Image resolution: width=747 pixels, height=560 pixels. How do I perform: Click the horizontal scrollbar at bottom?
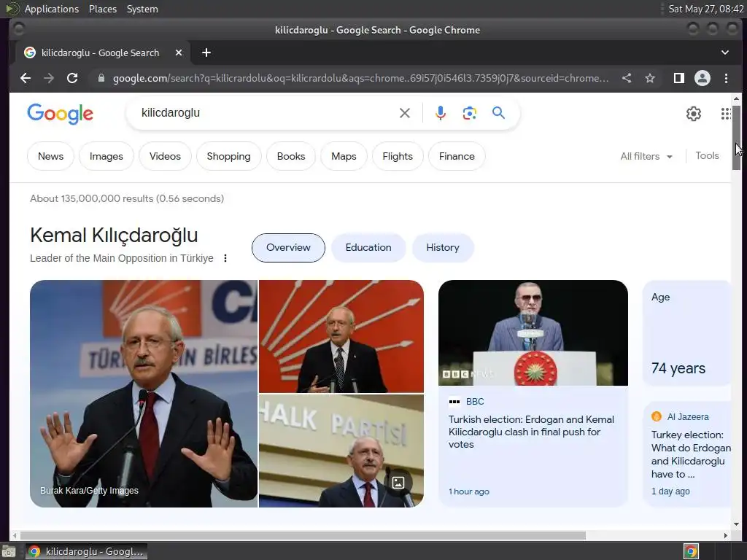[303, 536]
